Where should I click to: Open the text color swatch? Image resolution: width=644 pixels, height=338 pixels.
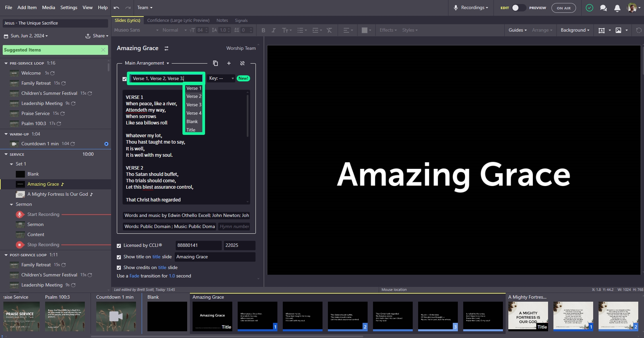pos(365,30)
